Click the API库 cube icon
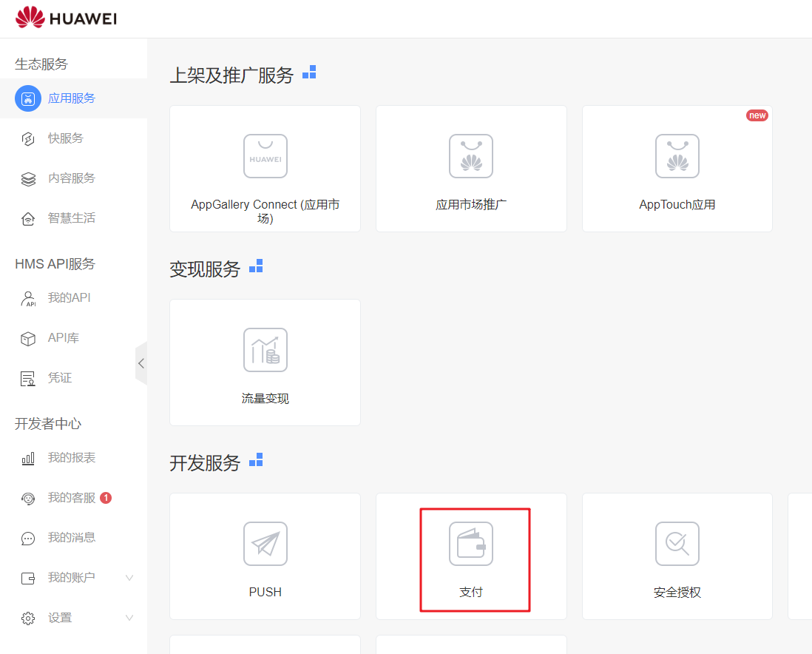 28,338
